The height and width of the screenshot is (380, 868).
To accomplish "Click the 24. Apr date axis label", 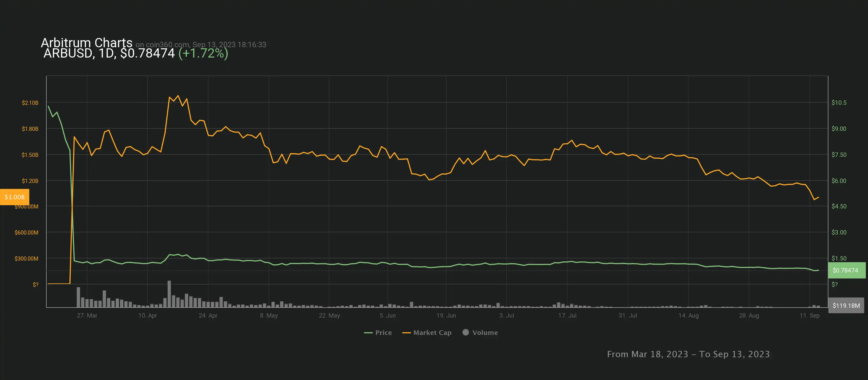I will click(x=208, y=315).
